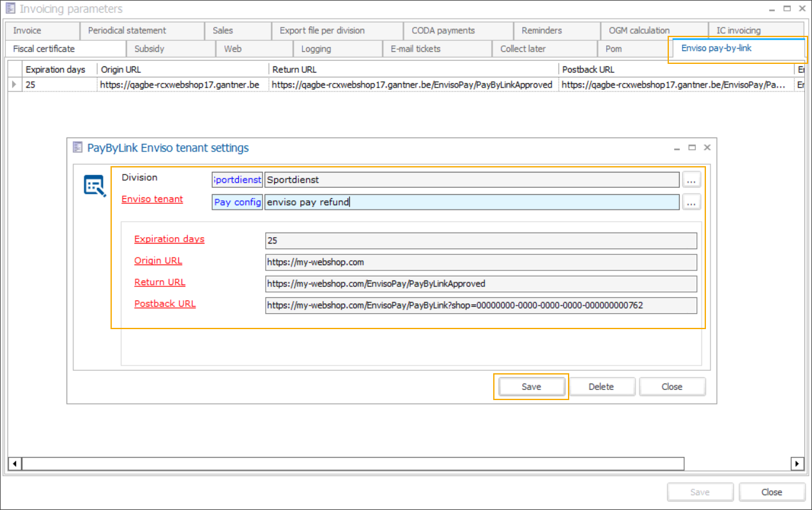812x510 pixels.
Task: Select the grid row indicator arrow
Action: click(15, 84)
